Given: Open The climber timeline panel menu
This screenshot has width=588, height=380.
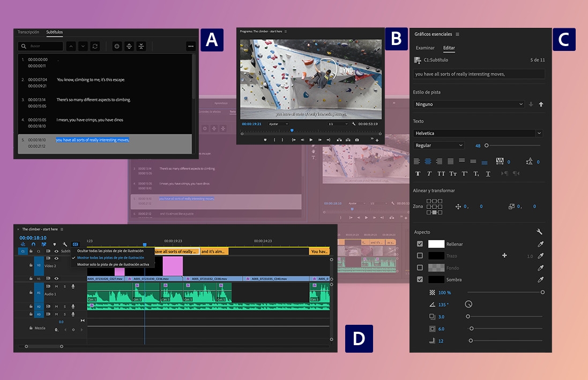Looking at the screenshot, I should pyautogui.click(x=62, y=229).
